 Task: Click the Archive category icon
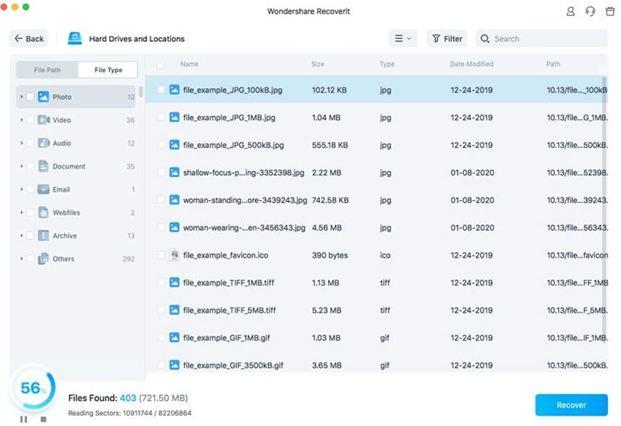(43, 236)
